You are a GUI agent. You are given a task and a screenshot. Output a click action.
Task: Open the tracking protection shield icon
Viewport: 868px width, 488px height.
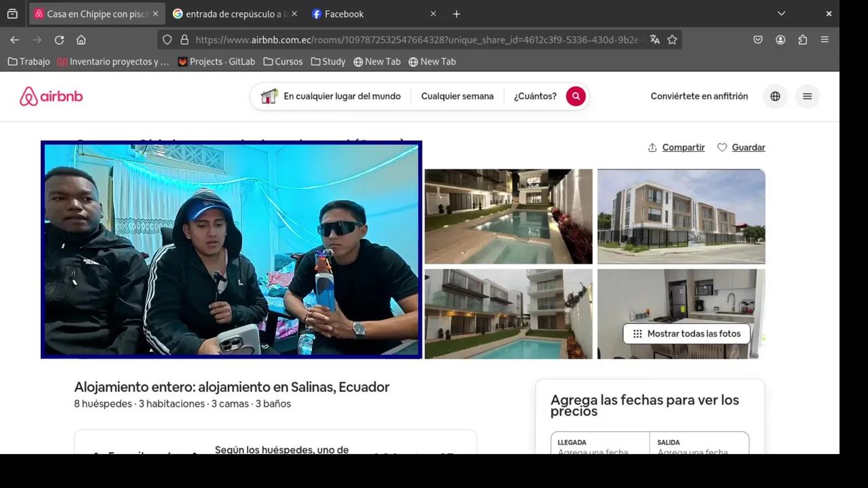167,40
